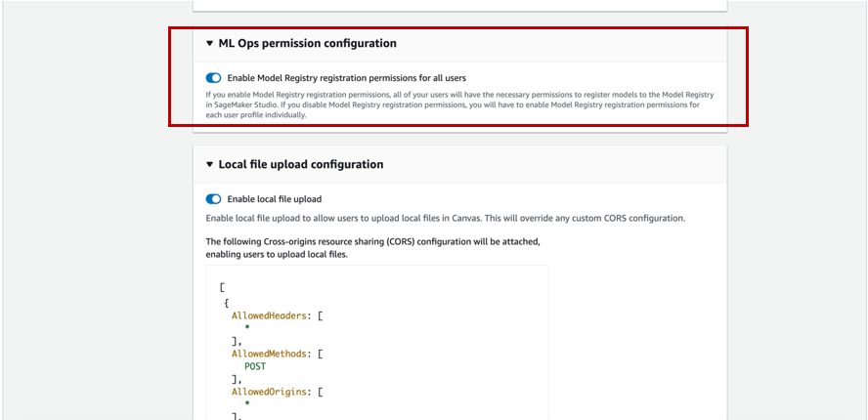
Task: Click the asterisk under AllowedOrigins
Action: tap(247, 405)
